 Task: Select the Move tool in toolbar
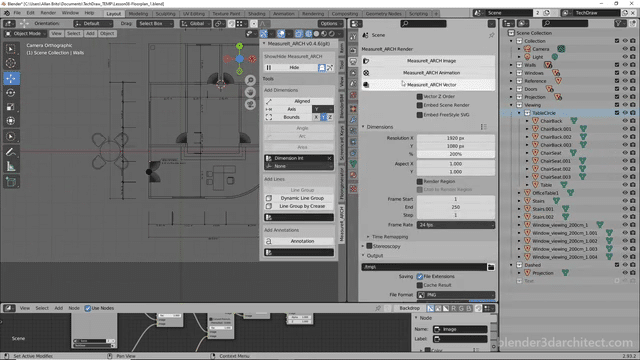(x=11, y=78)
